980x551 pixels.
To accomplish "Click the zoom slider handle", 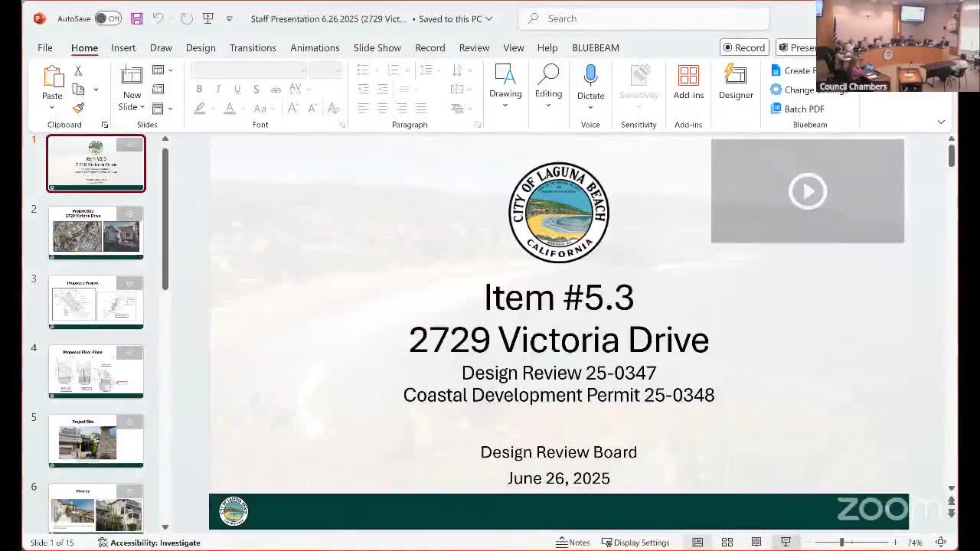I will tap(841, 543).
